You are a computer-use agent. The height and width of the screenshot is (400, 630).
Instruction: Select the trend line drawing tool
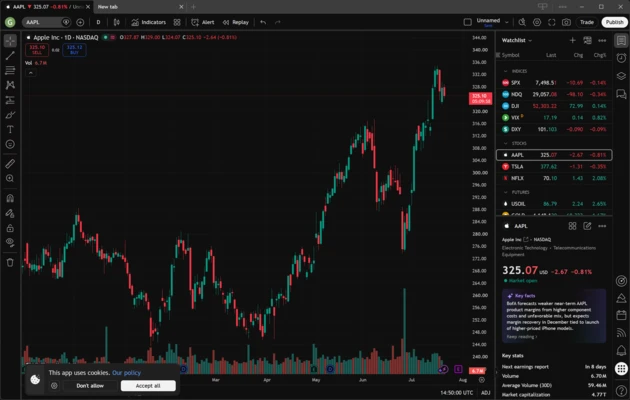pos(10,55)
